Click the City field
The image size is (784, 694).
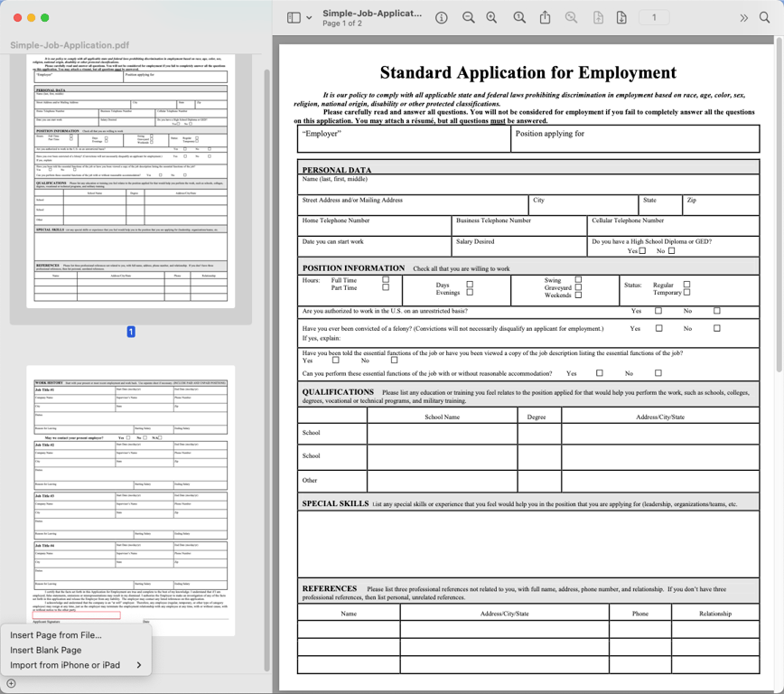click(583, 206)
